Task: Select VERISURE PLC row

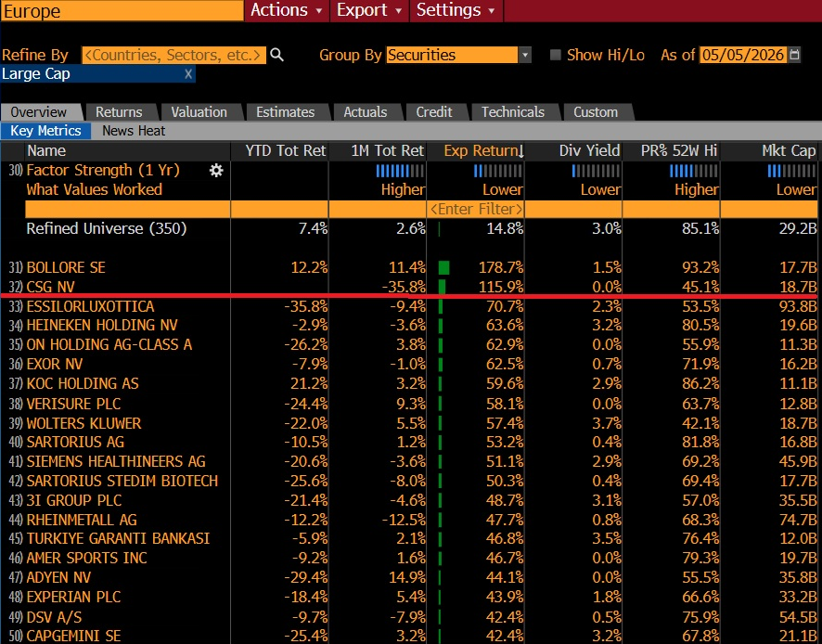Action: pyautogui.click(x=409, y=404)
